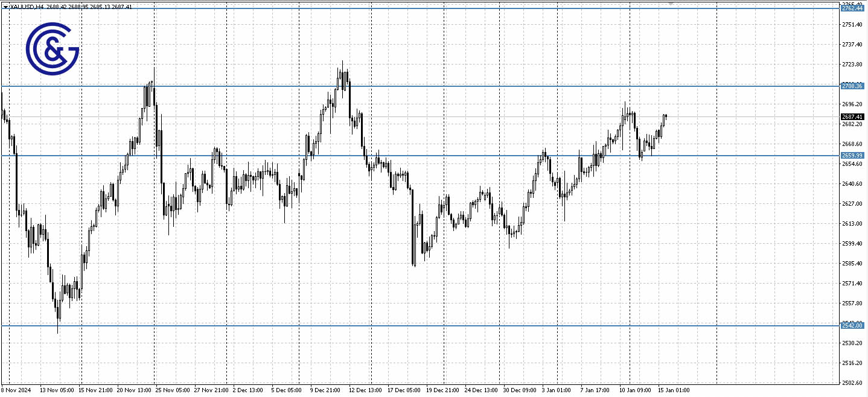The height and width of the screenshot is (397, 868).
Task: Click the 2708.36 price level label
Action: coord(854,86)
